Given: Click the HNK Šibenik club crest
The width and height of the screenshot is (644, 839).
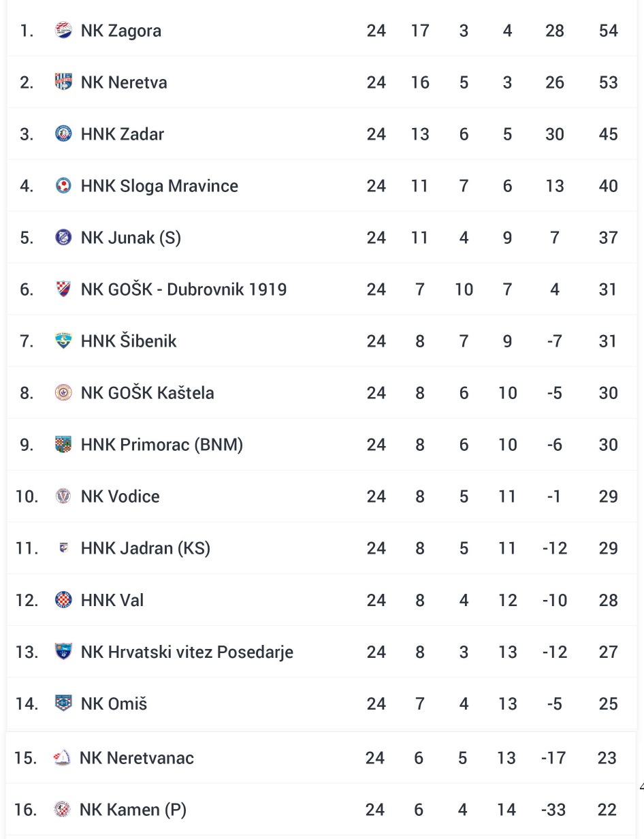Looking at the screenshot, I should pos(63,341).
